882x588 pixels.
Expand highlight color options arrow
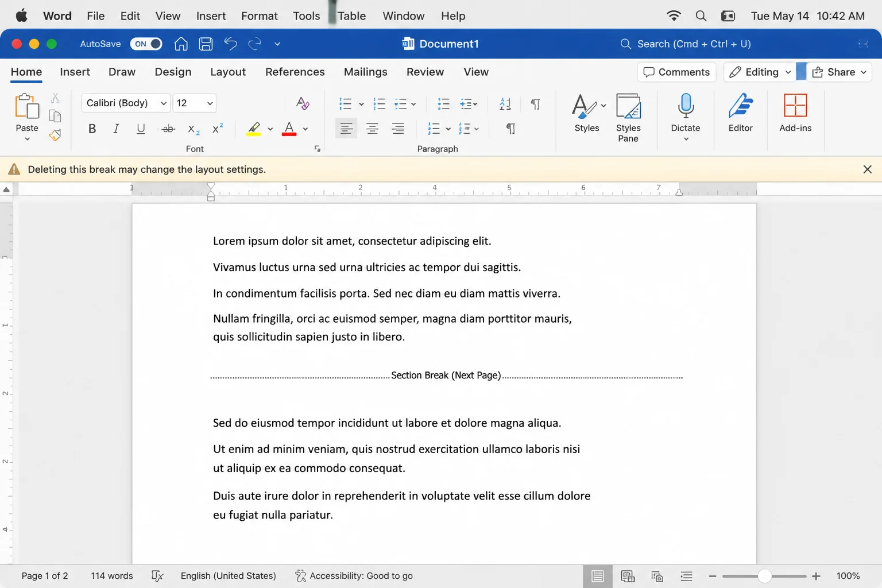(x=270, y=129)
